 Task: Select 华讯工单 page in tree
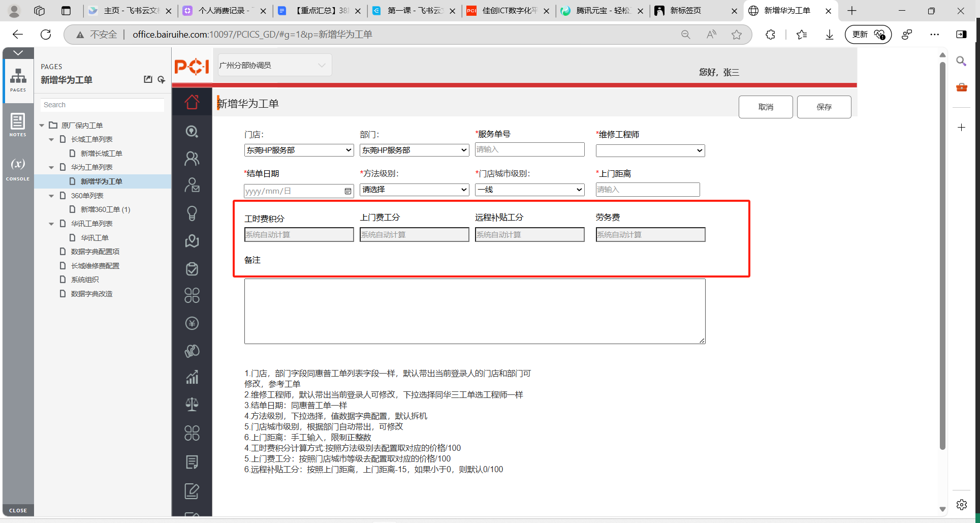94,238
